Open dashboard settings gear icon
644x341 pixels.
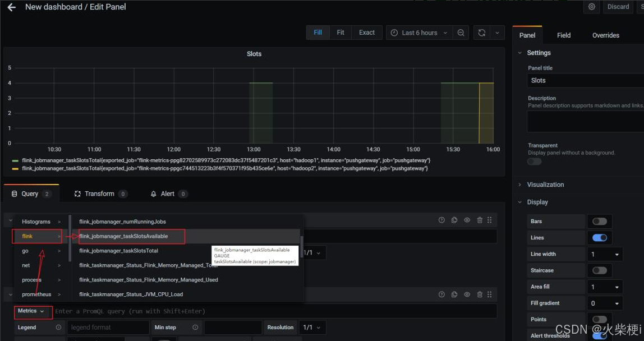(591, 7)
